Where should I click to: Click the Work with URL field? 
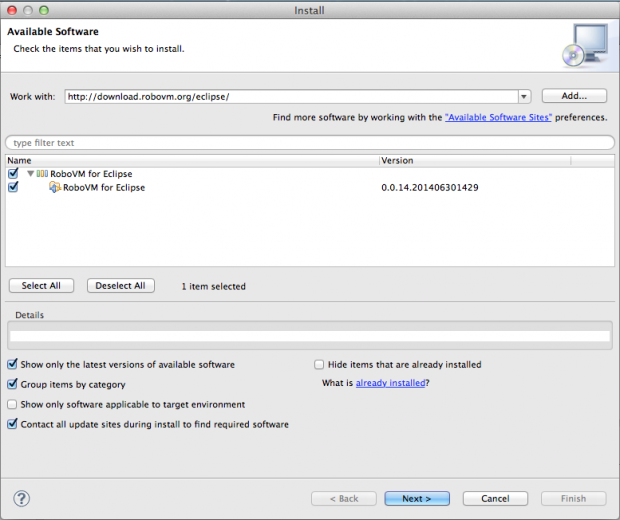click(x=291, y=96)
